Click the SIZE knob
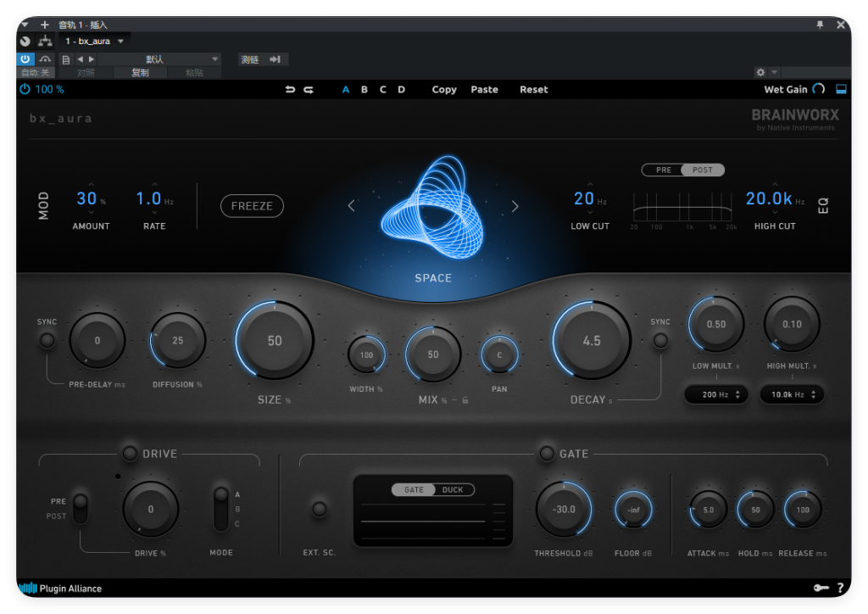Image resolution: width=868 pixels, height=614 pixels. [x=275, y=340]
